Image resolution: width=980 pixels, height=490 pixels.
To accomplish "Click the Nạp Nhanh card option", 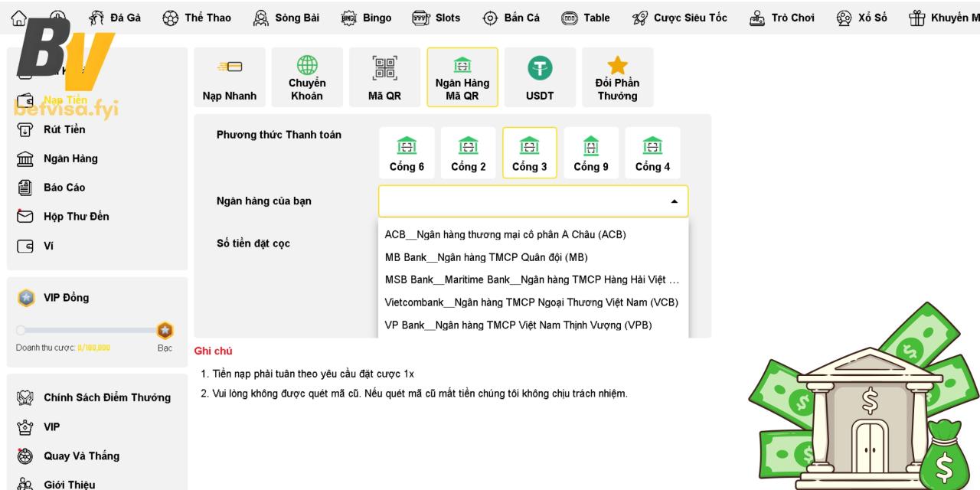I will [x=230, y=67].
